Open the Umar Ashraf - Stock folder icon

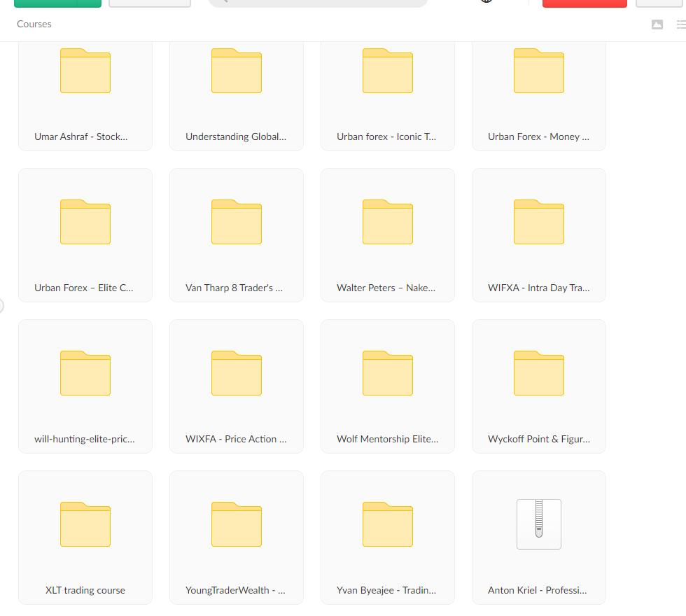pyautogui.click(x=85, y=71)
